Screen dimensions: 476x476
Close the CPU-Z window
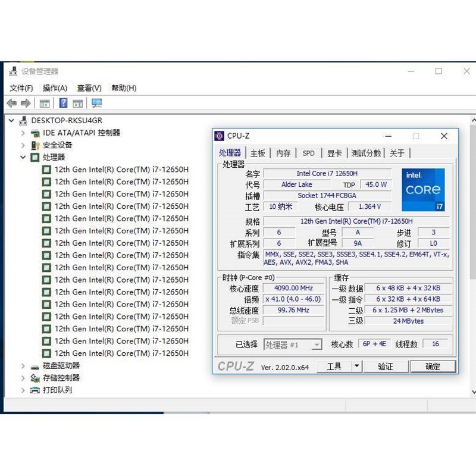point(444,136)
